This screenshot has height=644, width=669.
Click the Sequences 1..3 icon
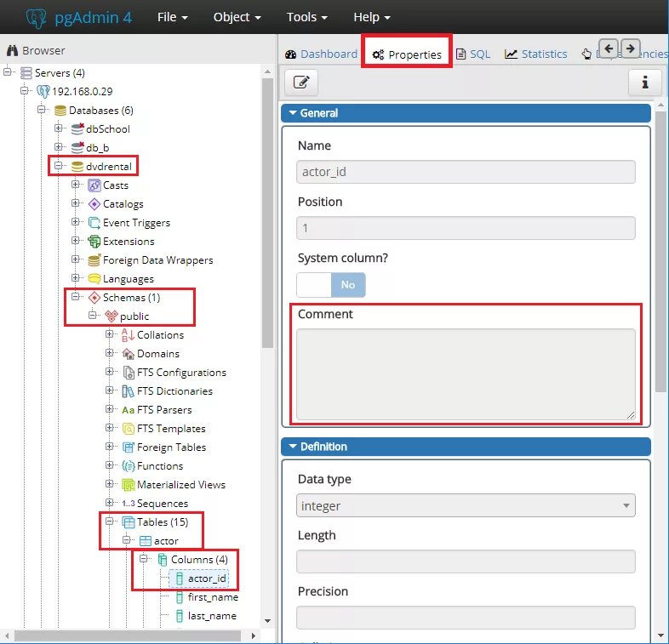click(x=128, y=504)
